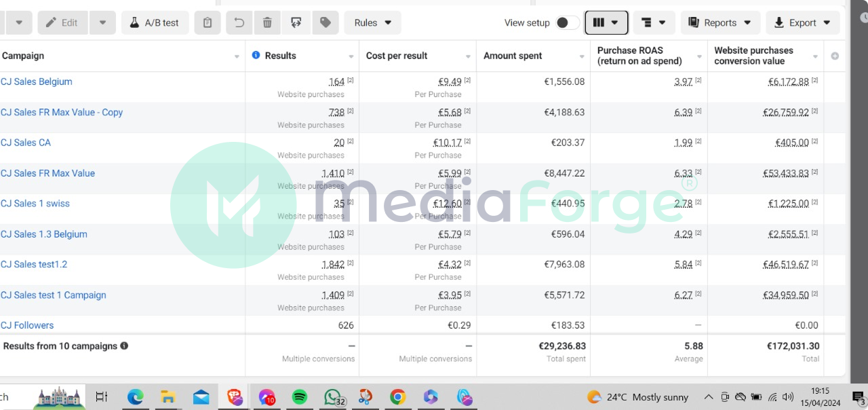Open WhatsApp from the taskbar
868x410 pixels.
(x=332, y=397)
